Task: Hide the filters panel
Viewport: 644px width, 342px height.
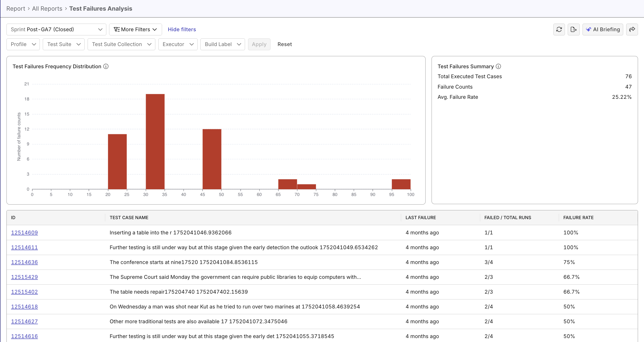Action: 182,29
